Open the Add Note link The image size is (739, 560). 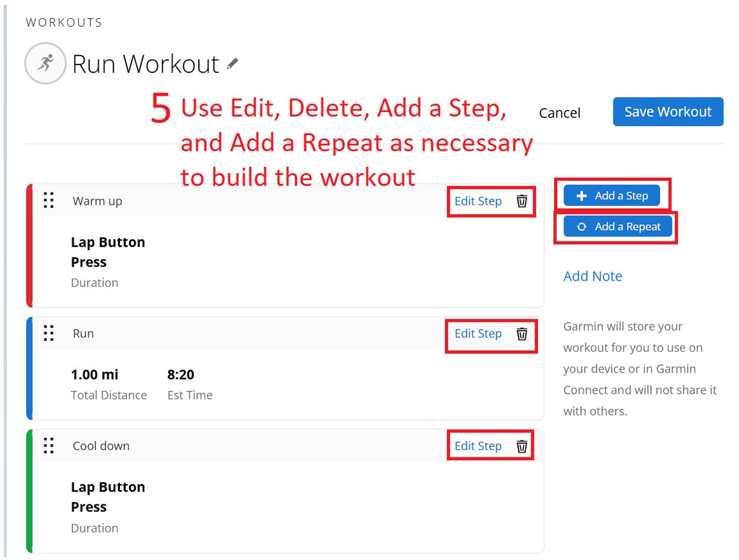[x=592, y=276]
